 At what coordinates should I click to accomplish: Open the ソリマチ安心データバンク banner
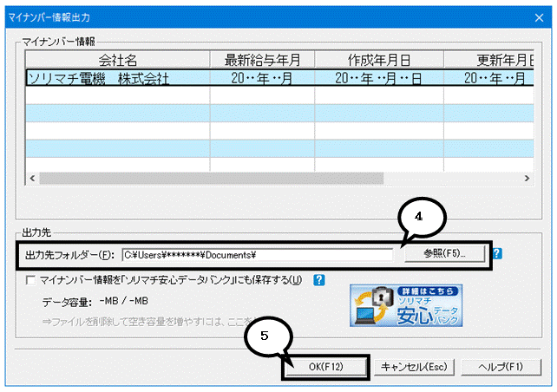point(406,305)
